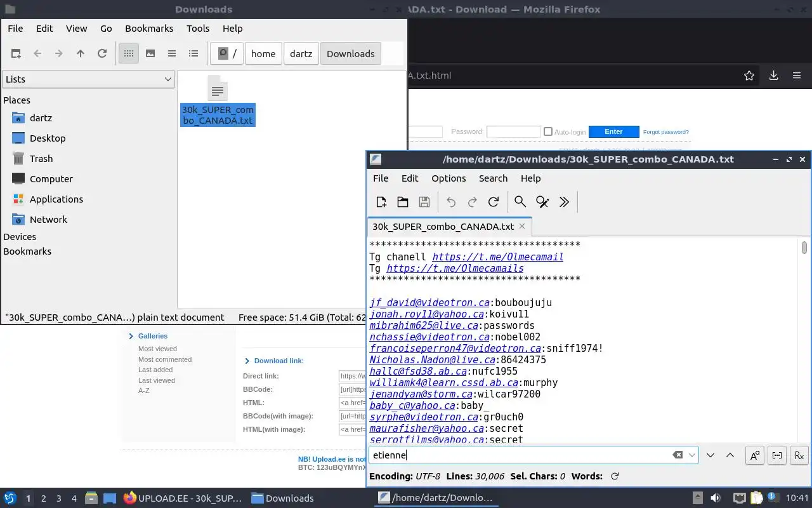
Task: Open Find using the magnifier icon
Action: 520,202
